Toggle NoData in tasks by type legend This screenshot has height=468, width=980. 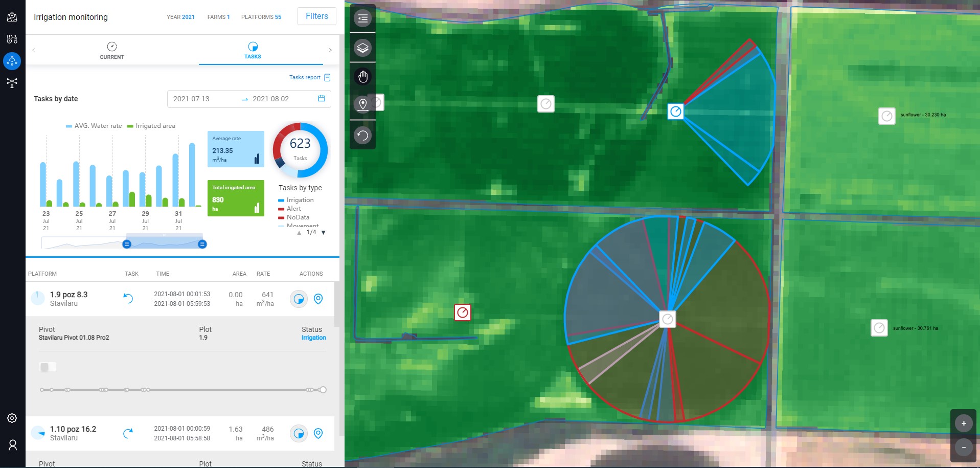pyautogui.click(x=294, y=217)
